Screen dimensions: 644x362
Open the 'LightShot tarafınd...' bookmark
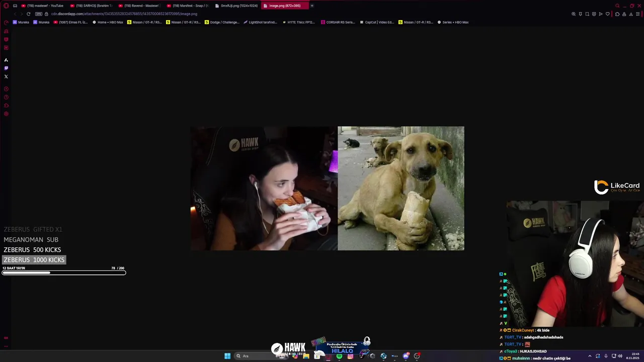tap(260, 22)
